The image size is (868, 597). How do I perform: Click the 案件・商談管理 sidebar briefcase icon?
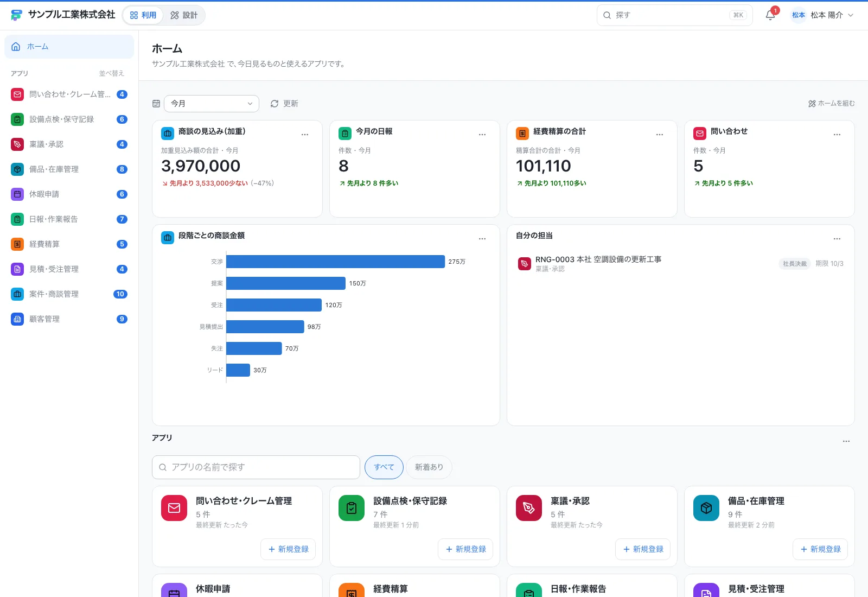click(x=17, y=294)
